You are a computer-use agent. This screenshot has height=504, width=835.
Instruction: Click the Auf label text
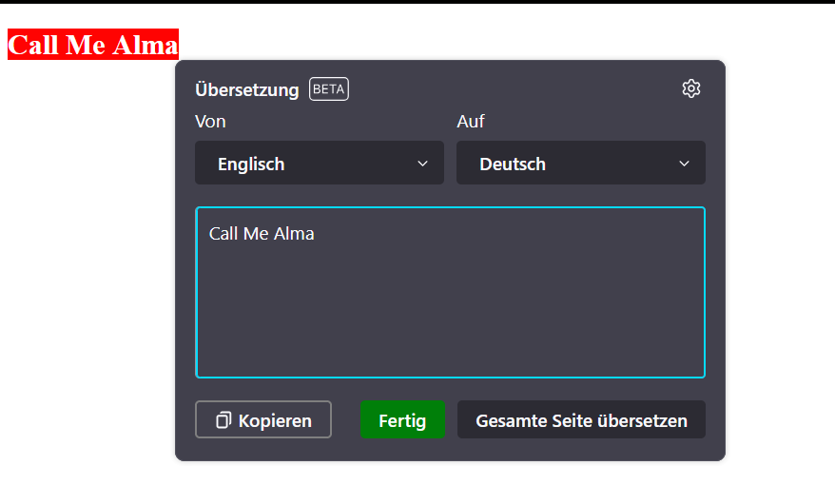(471, 122)
